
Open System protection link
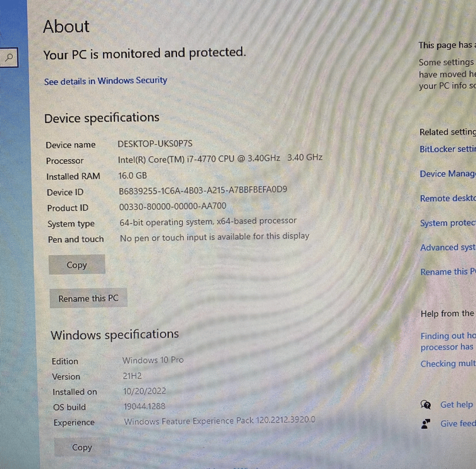448,223
